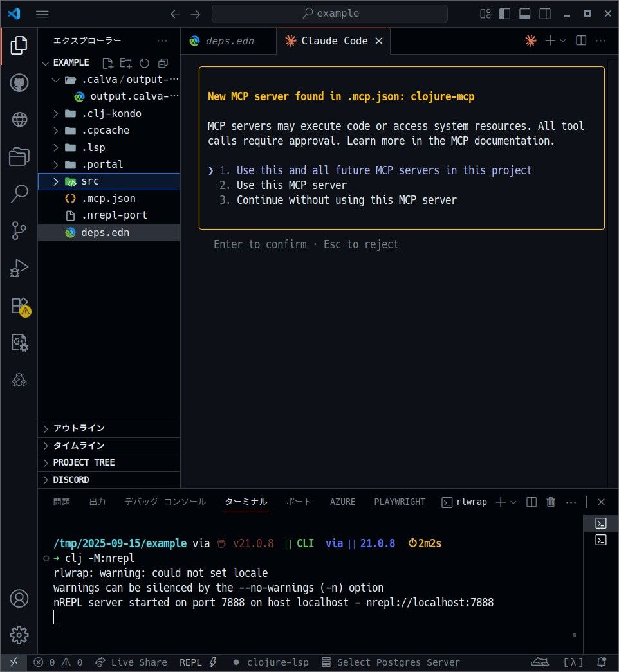Expand the .clj-kondo folder
Viewport: 619px width, 672px height.
(56, 114)
